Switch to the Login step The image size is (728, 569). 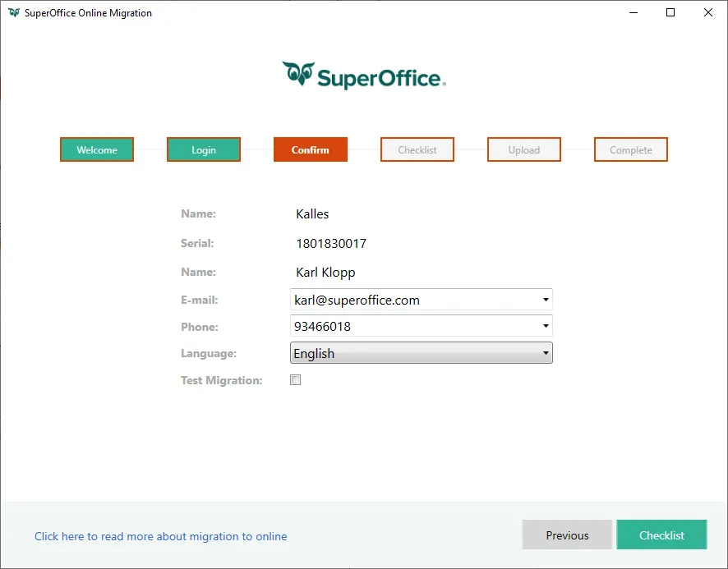click(x=204, y=149)
